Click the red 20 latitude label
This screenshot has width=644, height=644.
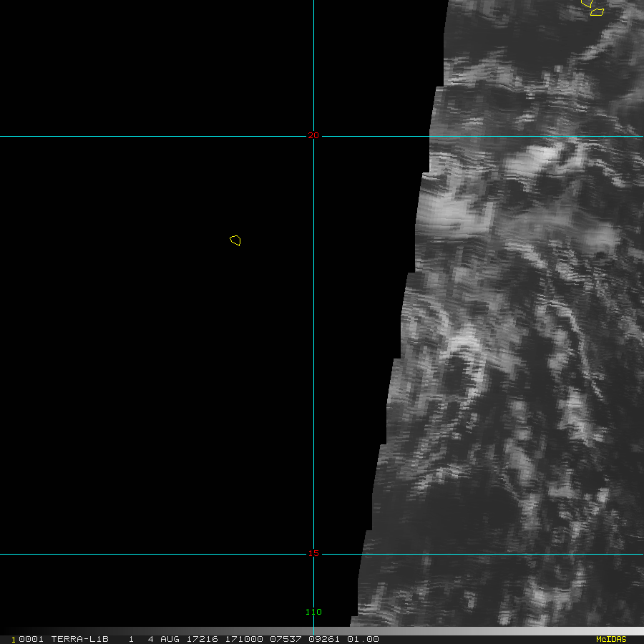coord(313,135)
